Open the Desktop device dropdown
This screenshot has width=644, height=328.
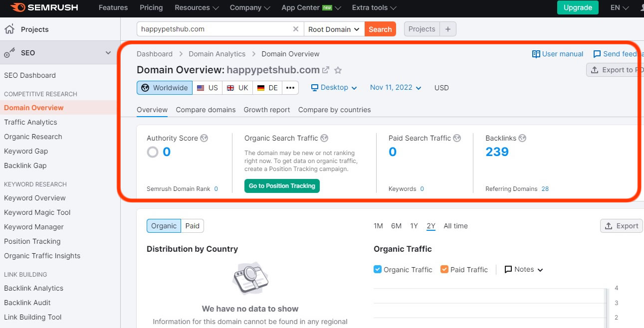click(334, 88)
